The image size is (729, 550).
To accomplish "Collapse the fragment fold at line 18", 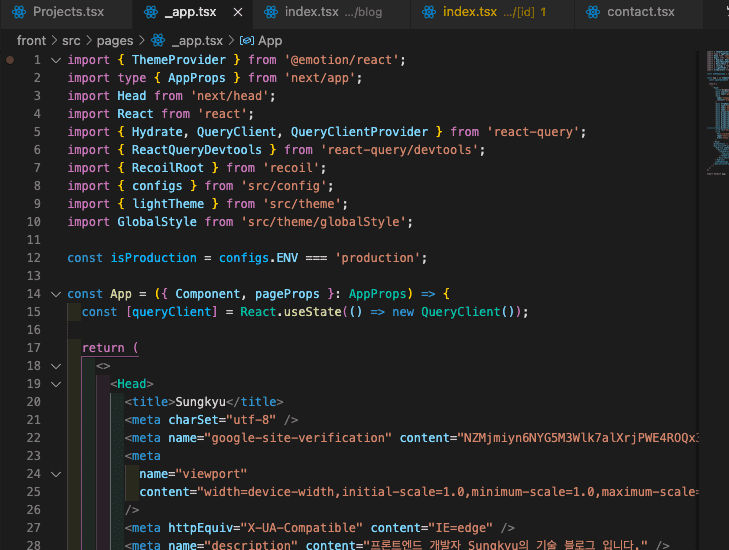I will (x=56, y=366).
